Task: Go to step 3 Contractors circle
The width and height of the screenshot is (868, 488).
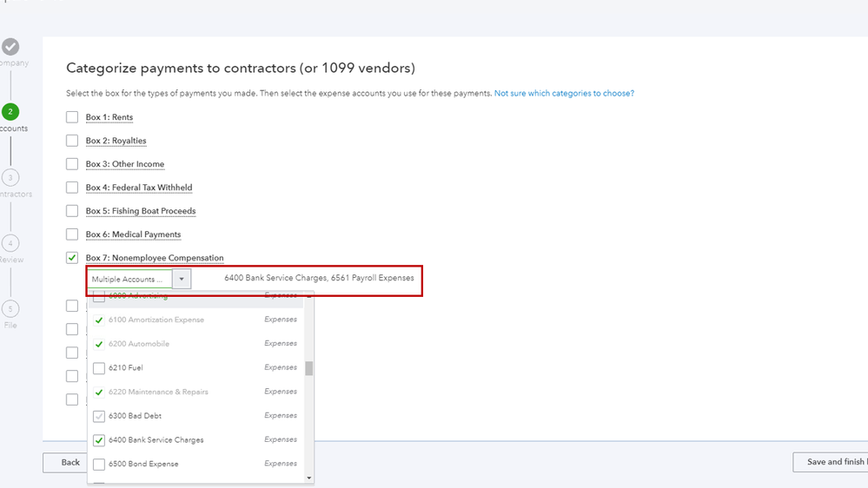Action: [x=10, y=177]
